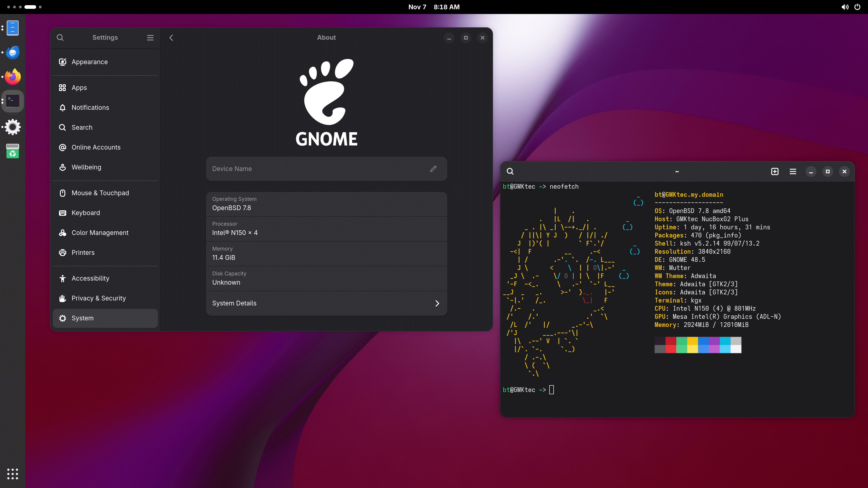The image size is (868, 488).
Task: Open the Settings hamburger menu
Action: (x=150, y=37)
